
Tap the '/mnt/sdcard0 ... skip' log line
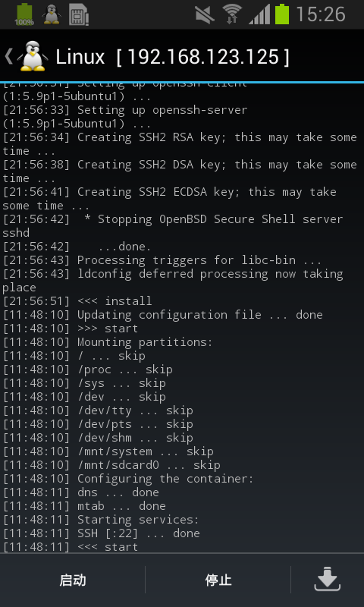coord(111,465)
